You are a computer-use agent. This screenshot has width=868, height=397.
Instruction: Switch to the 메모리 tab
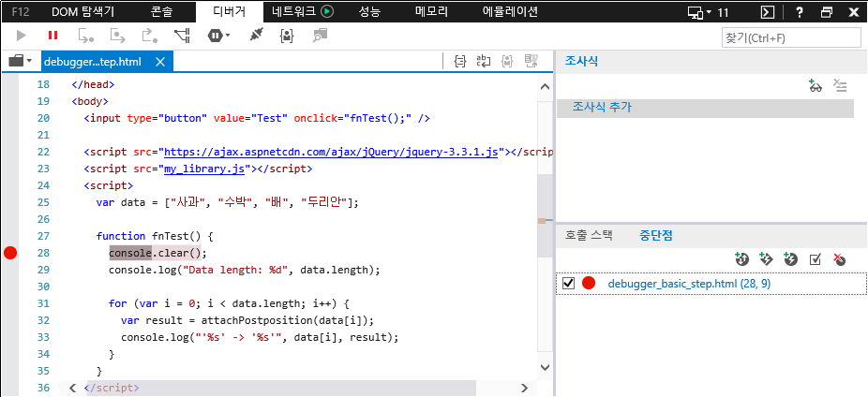point(431,11)
